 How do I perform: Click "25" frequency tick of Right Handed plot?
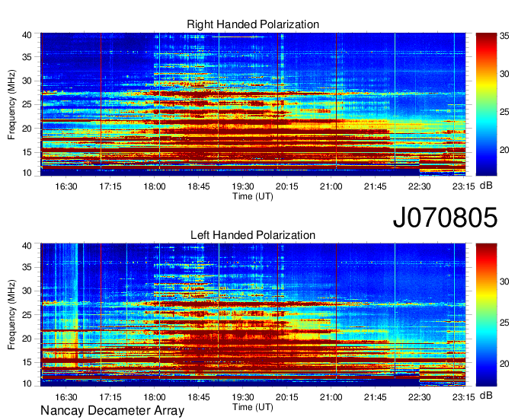coord(27,104)
